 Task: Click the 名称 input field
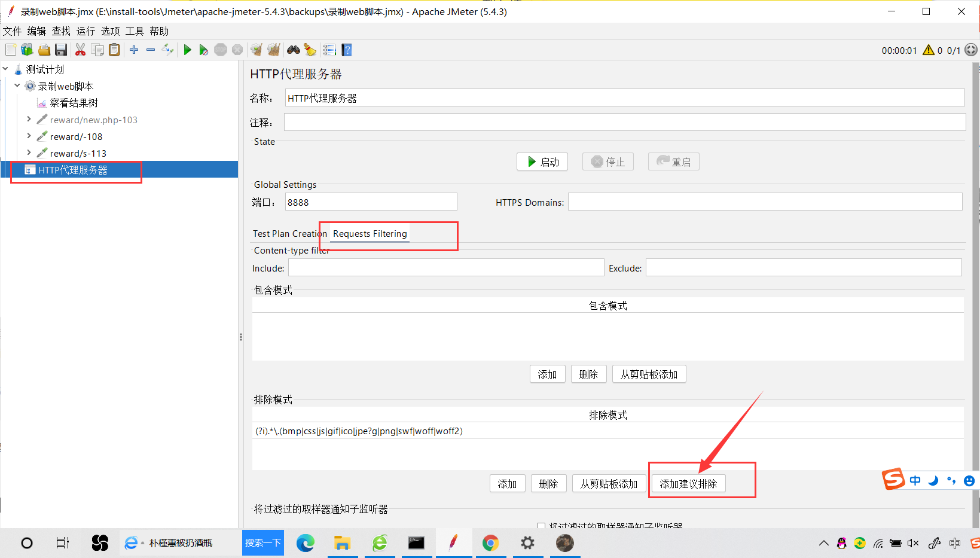[625, 98]
